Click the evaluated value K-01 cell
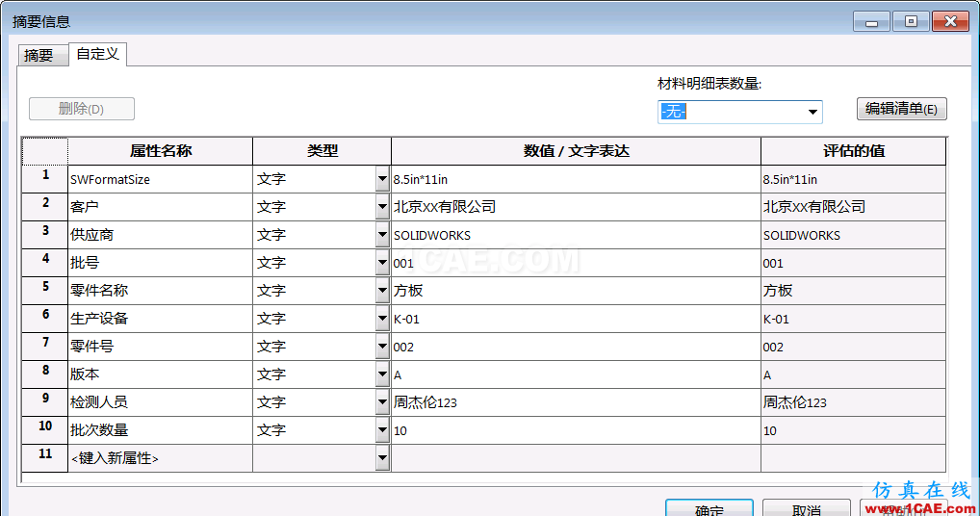 (x=853, y=319)
